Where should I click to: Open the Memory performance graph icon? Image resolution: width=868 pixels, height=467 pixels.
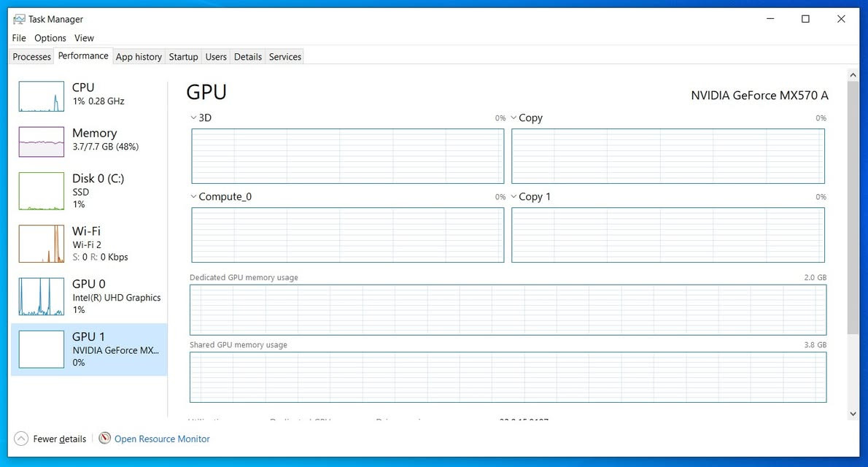tap(42, 142)
